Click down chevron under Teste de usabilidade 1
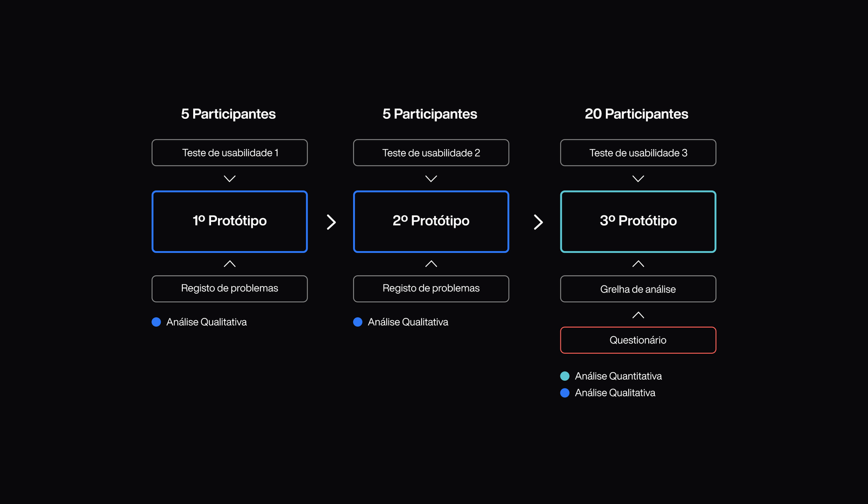 [229, 178]
